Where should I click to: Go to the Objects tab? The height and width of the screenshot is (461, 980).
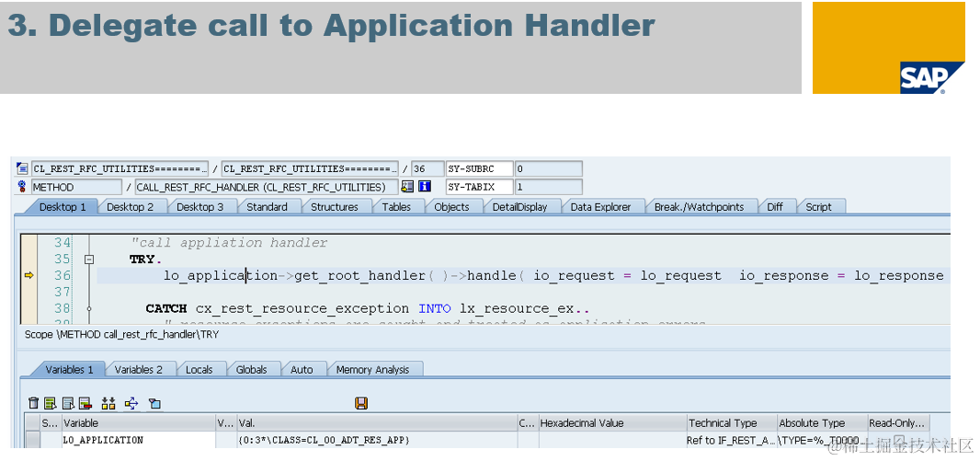pos(451,207)
